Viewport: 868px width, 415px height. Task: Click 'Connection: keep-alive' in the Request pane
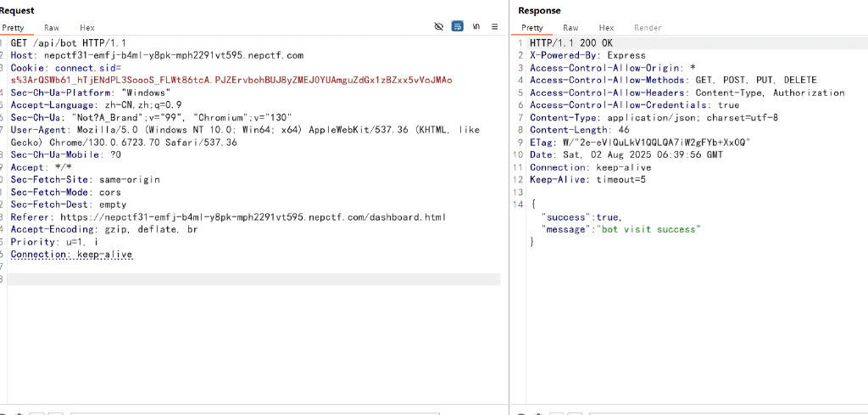71,255
